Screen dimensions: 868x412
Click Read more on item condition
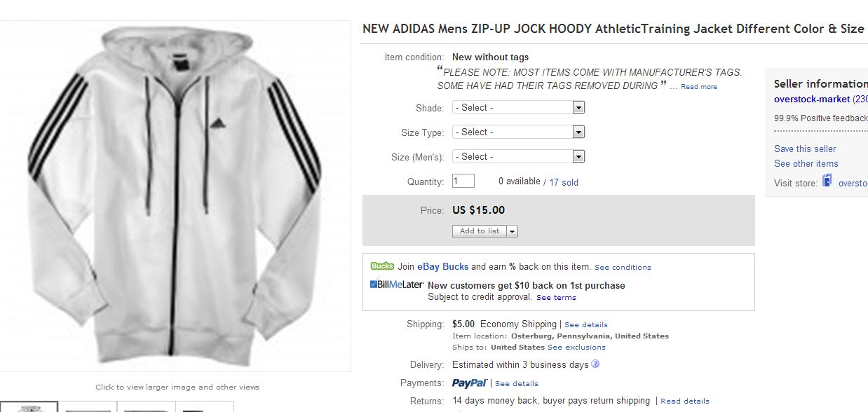pyautogui.click(x=698, y=87)
